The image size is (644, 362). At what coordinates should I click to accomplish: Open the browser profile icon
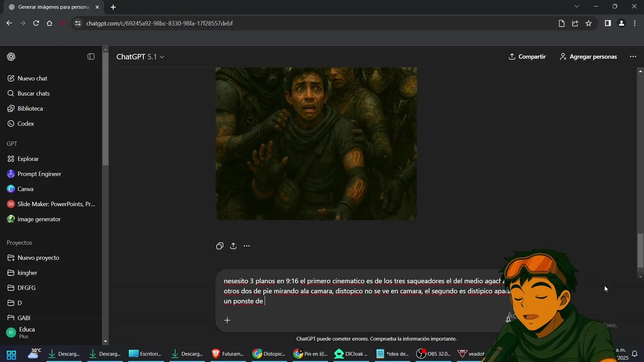[621, 23]
